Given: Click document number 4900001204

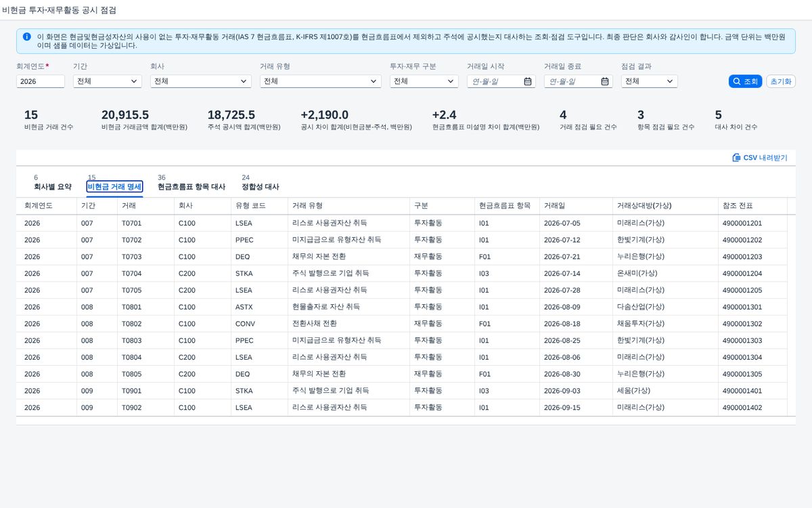Looking at the screenshot, I should (742, 274).
